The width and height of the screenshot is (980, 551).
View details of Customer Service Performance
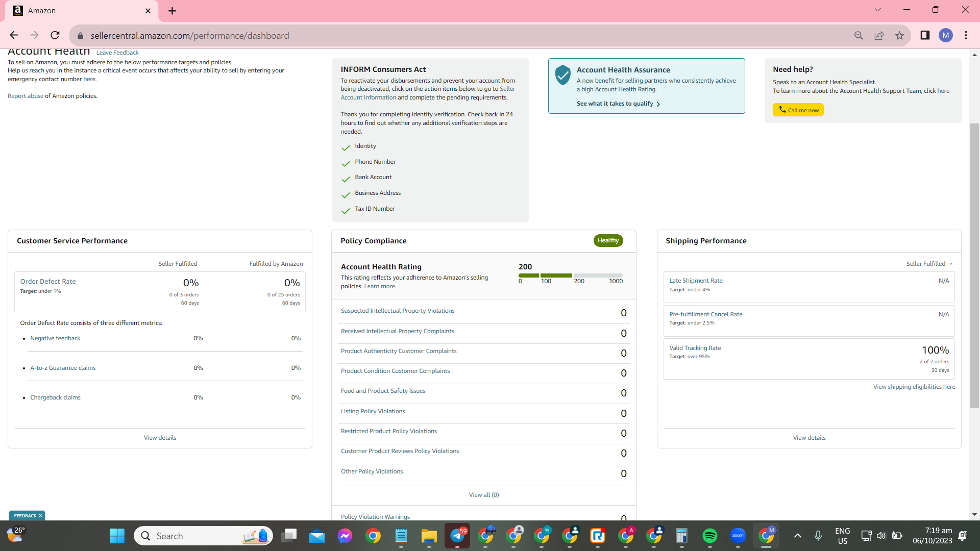pos(160,438)
